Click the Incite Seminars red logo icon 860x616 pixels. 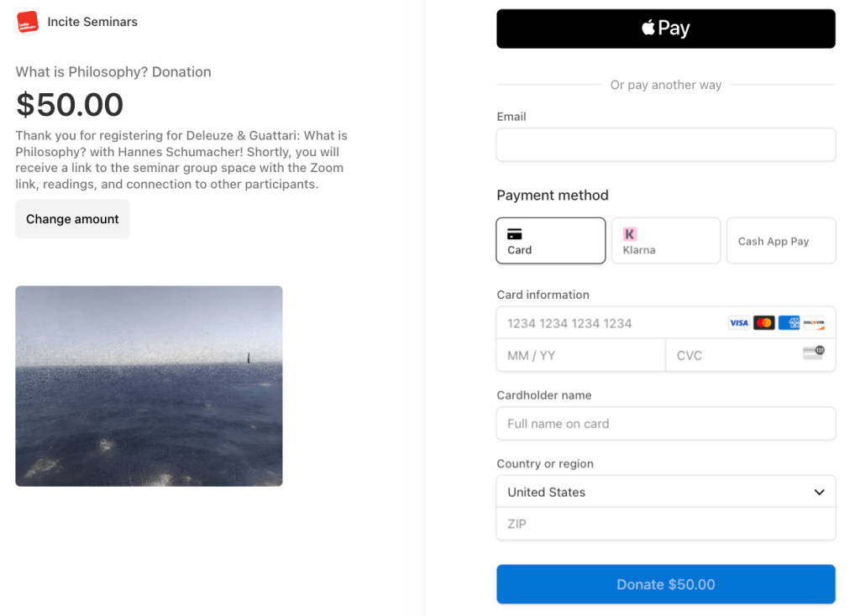click(28, 22)
